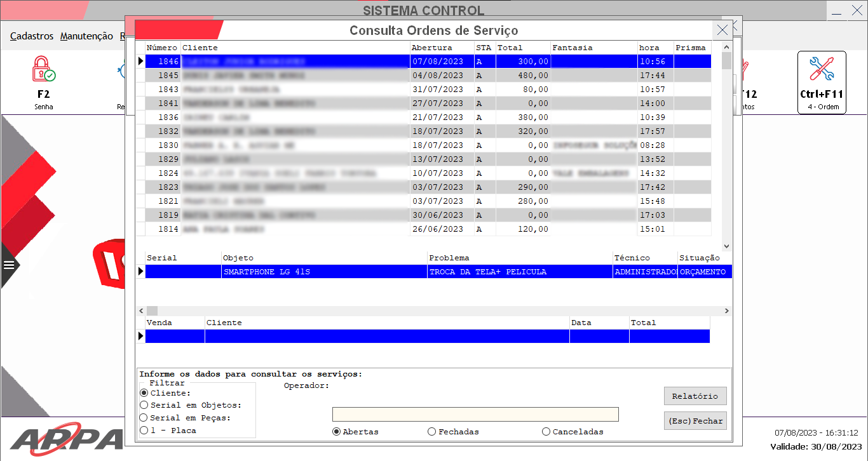This screenshot has width=868, height=461.
Task: Minimize the Sistema Control main window
Action: pos(837,11)
